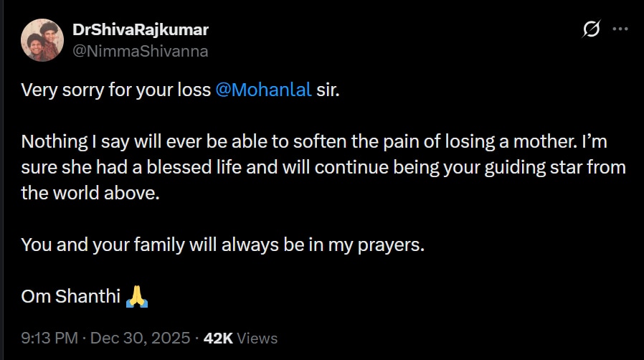The image size is (644, 360).
Task: Click the 'Om Shanthi' text
Action: point(70,296)
